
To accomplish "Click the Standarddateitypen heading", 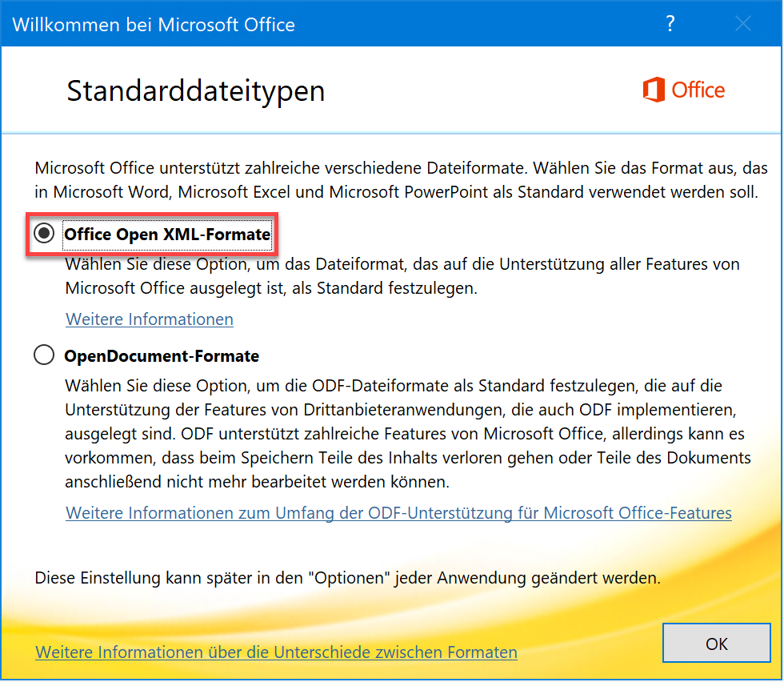I will pyautogui.click(x=196, y=91).
